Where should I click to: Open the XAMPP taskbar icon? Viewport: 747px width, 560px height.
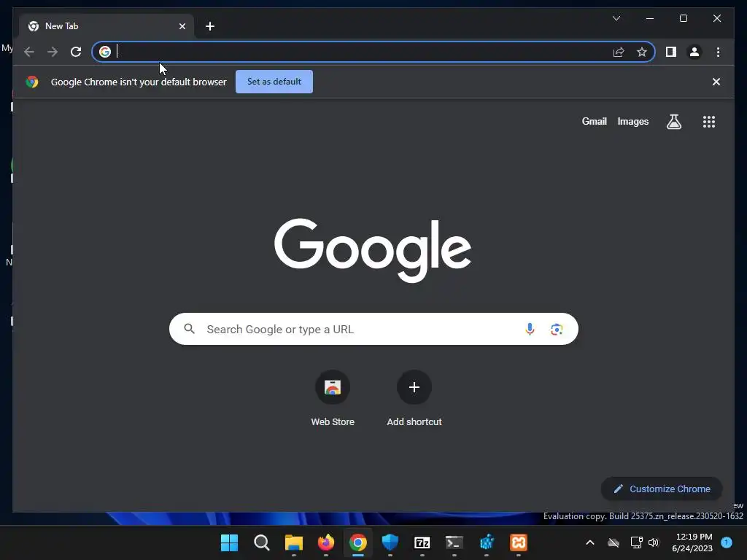coord(519,542)
